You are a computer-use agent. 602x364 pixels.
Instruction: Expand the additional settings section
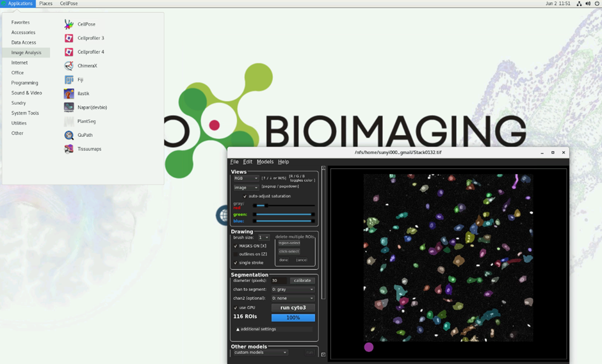256,329
